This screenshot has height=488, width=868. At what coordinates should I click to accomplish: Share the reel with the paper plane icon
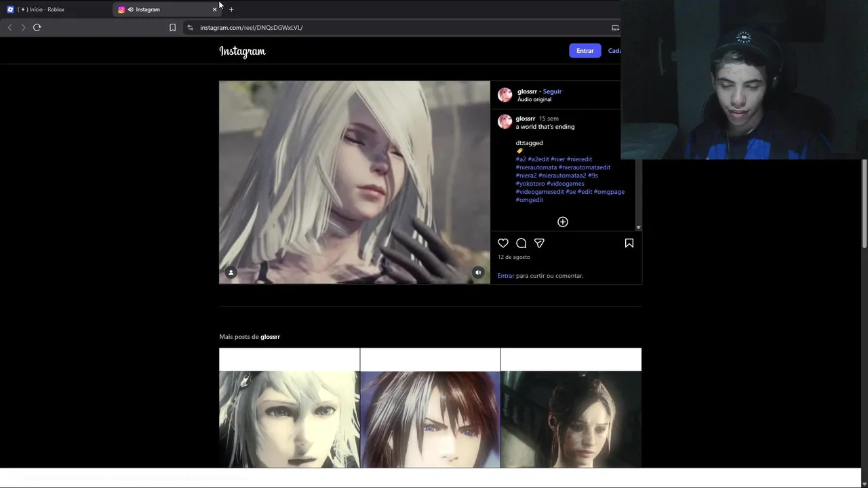coord(539,243)
